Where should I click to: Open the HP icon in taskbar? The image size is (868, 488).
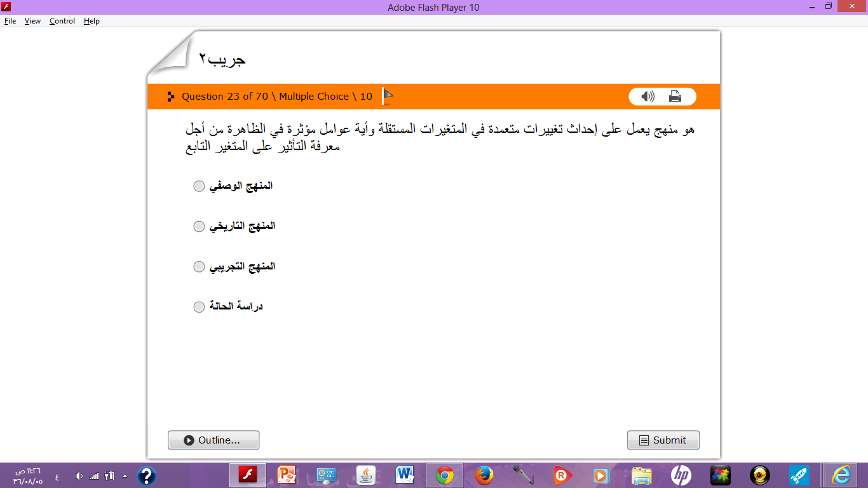[681, 475]
